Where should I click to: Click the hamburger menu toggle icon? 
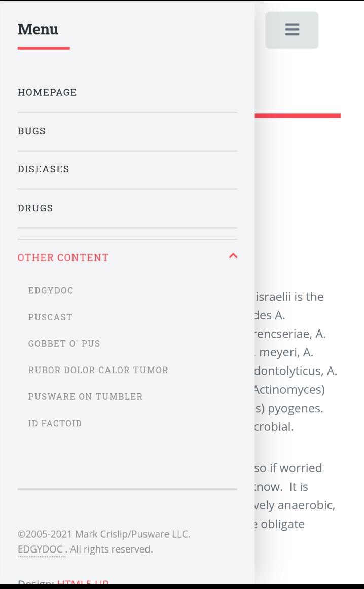click(x=292, y=30)
